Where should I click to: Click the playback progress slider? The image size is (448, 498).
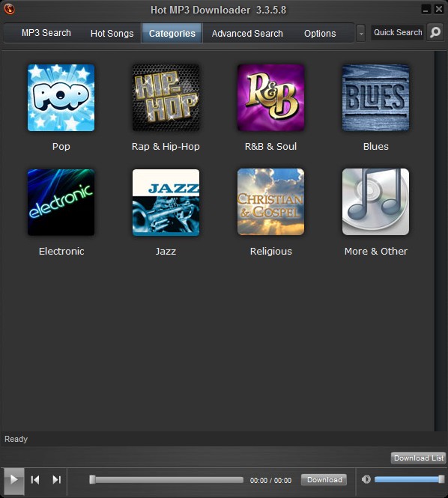tap(166, 479)
